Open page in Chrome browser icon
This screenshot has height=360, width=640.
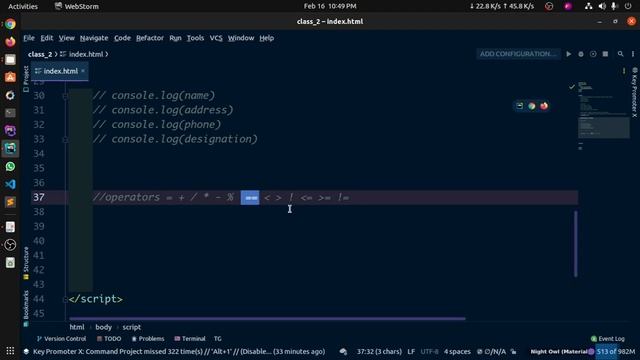[532, 106]
